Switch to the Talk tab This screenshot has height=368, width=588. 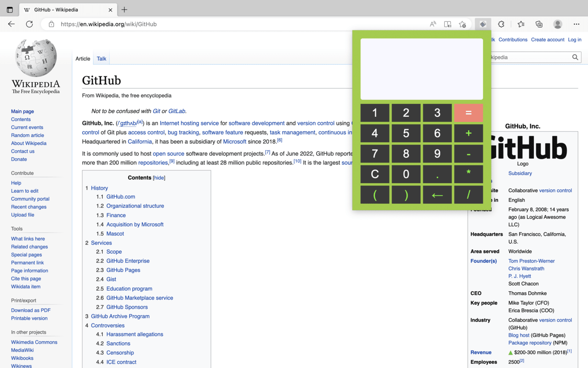click(x=102, y=58)
